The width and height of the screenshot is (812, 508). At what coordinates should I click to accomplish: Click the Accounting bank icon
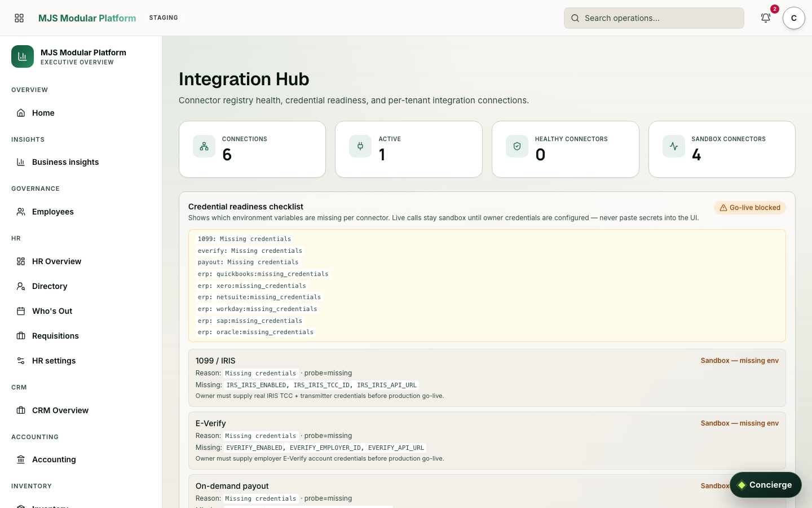pyautogui.click(x=21, y=459)
